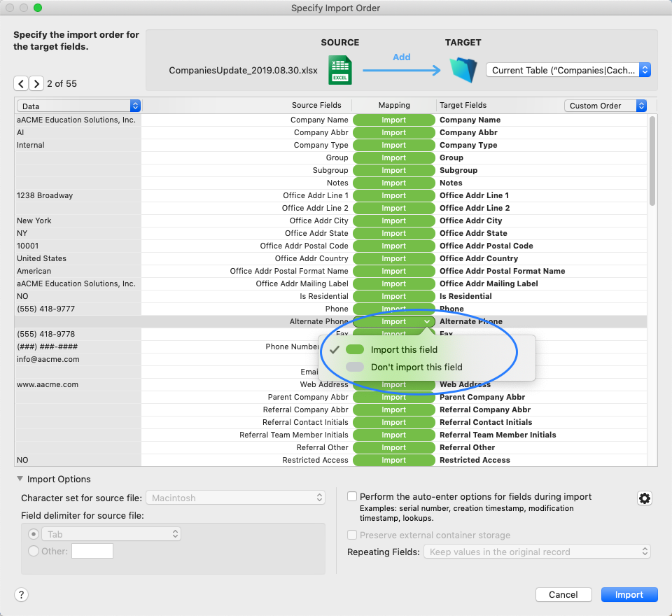Click the field list vertical scrollbar
Screen dimensions: 672x616
click(x=652, y=161)
